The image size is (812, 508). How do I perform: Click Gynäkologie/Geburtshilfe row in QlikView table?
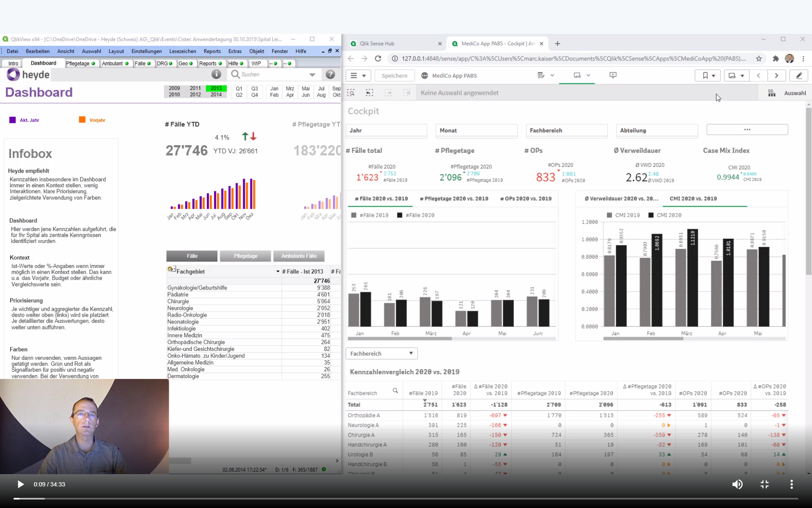[x=249, y=288]
